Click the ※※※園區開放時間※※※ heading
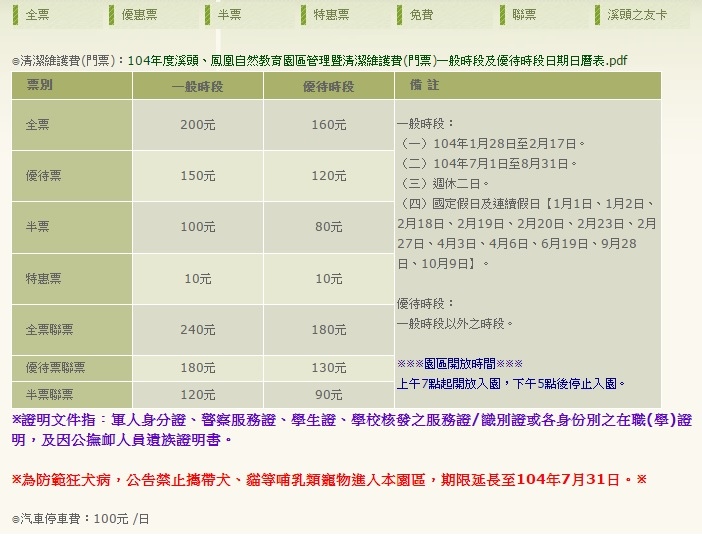Screen dimensions: 702x540 click(x=460, y=363)
